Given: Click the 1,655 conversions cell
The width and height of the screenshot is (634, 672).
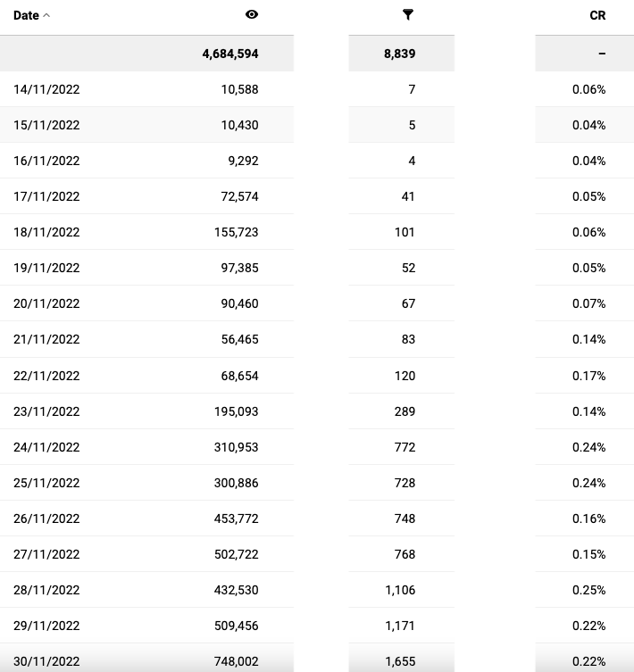Looking at the screenshot, I should [400, 661].
